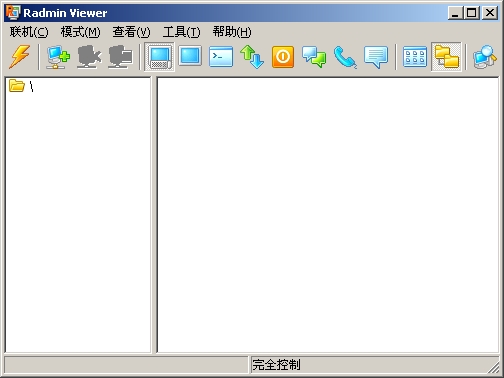The image size is (504, 378).
Task: Select the View Only screen mode icon
Action: [190, 56]
